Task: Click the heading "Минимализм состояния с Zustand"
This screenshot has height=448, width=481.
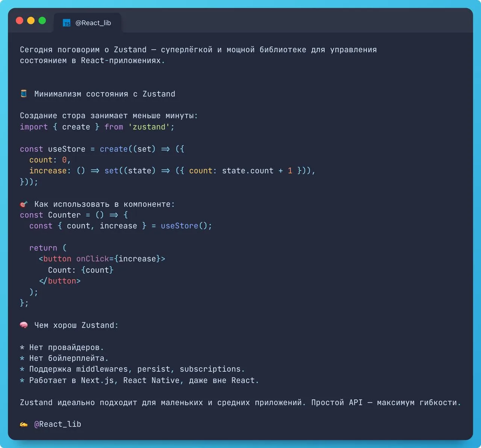Action: pyautogui.click(x=105, y=94)
